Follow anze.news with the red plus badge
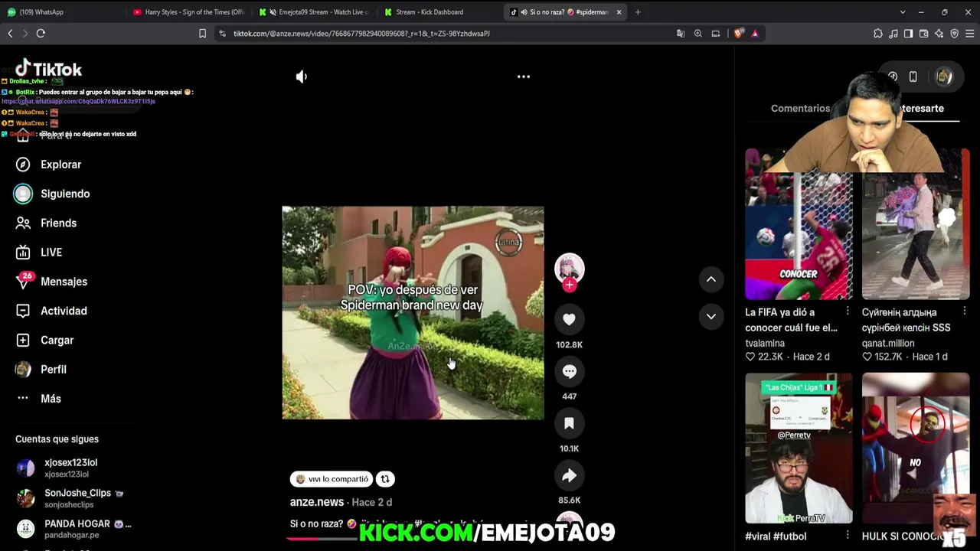 [x=569, y=285]
